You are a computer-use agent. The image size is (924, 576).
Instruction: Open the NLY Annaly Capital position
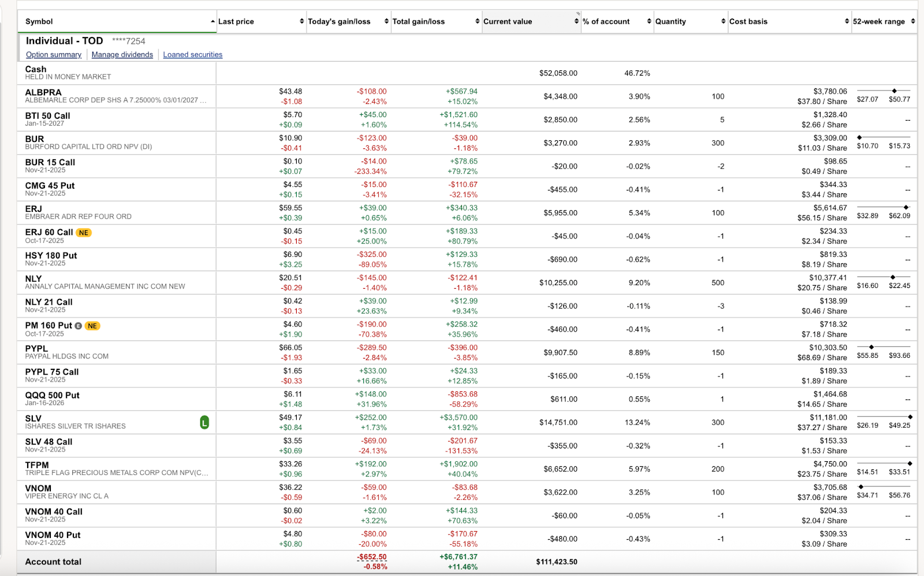[x=33, y=279]
